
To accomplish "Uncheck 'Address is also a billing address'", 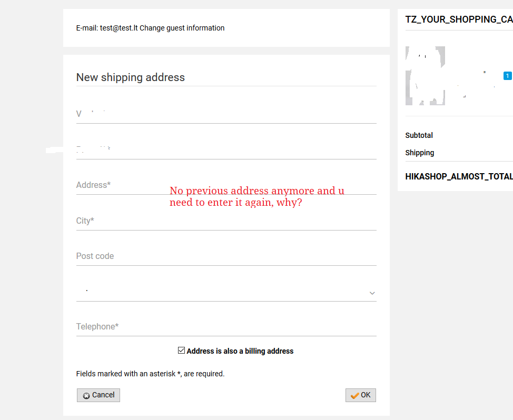I will click(181, 351).
